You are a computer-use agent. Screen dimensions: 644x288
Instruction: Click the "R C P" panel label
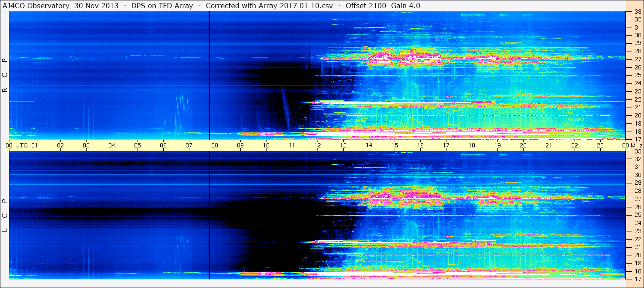(5, 75)
